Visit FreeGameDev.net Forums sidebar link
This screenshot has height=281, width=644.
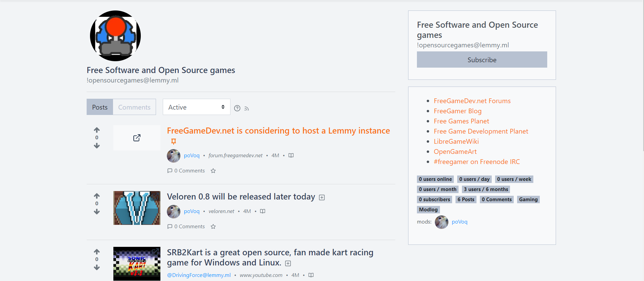click(472, 101)
